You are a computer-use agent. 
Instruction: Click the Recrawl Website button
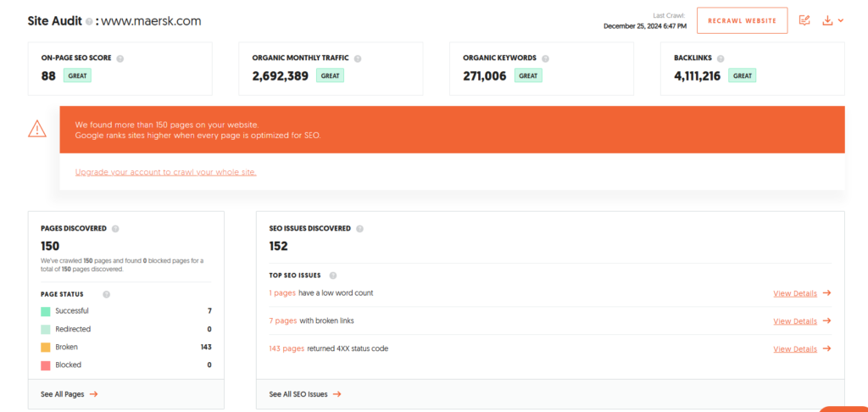742,20
